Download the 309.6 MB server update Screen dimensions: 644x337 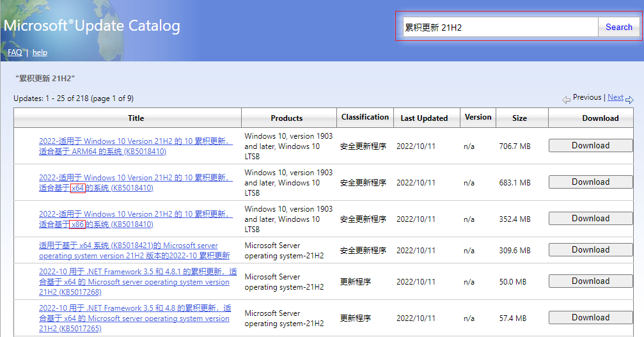(x=591, y=249)
